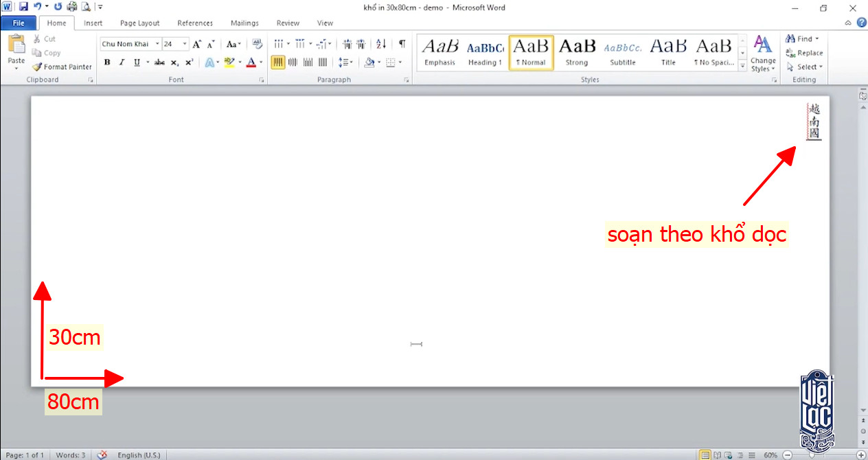Click the 60% zoom level
868x460 pixels.
coord(770,455)
